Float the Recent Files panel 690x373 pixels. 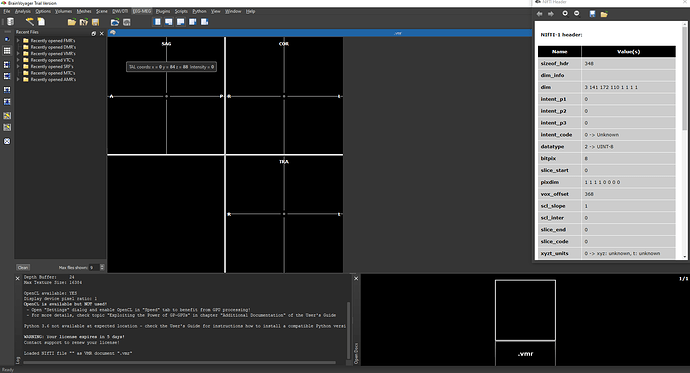point(94,33)
